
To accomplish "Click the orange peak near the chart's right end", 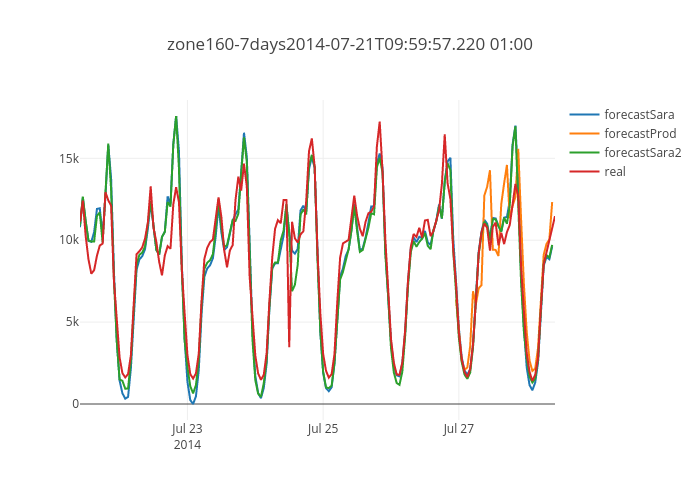I will coord(518,149).
